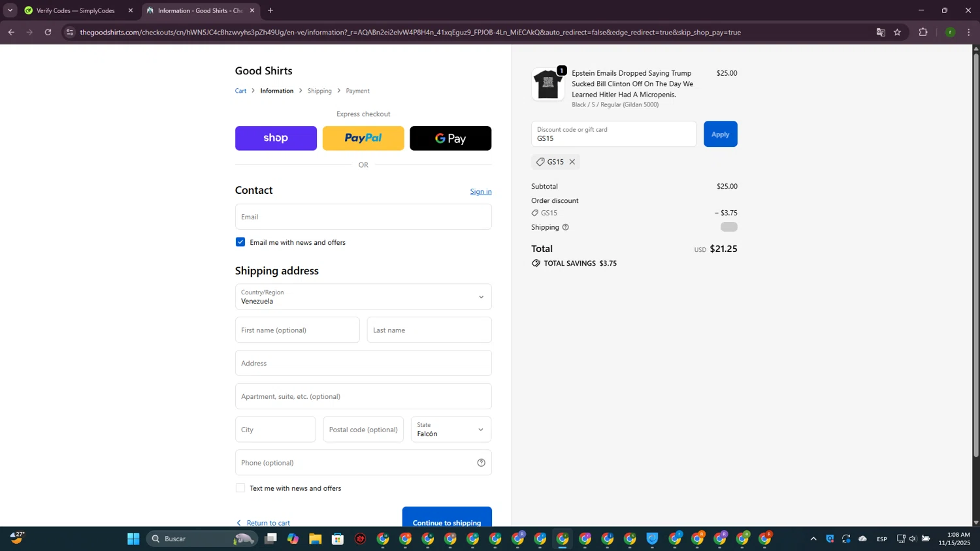980x551 pixels.
Task: Bookmark this page with star icon
Action: pyautogui.click(x=897, y=32)
